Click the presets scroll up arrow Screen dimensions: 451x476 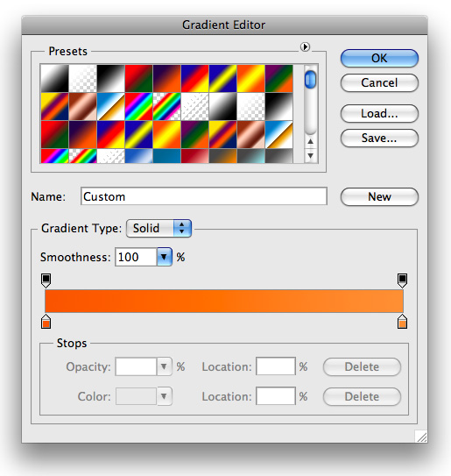point(310,141)
